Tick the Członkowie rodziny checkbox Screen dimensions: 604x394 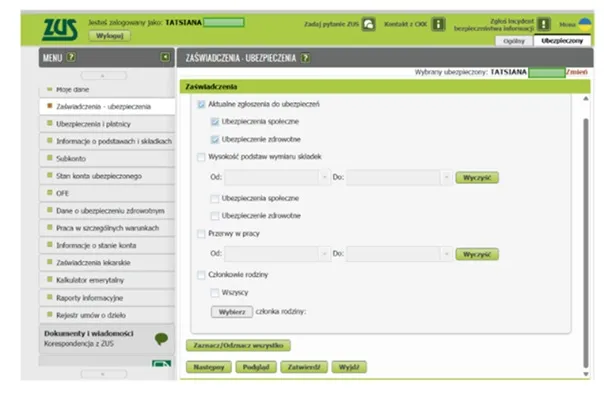[201, 275]
